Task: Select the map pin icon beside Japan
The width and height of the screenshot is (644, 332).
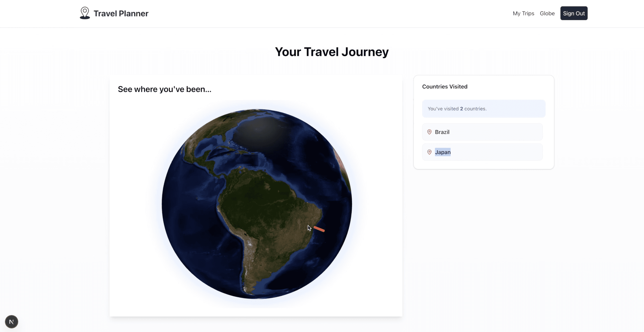Action: pyautogui.click(x=429, y=152)
